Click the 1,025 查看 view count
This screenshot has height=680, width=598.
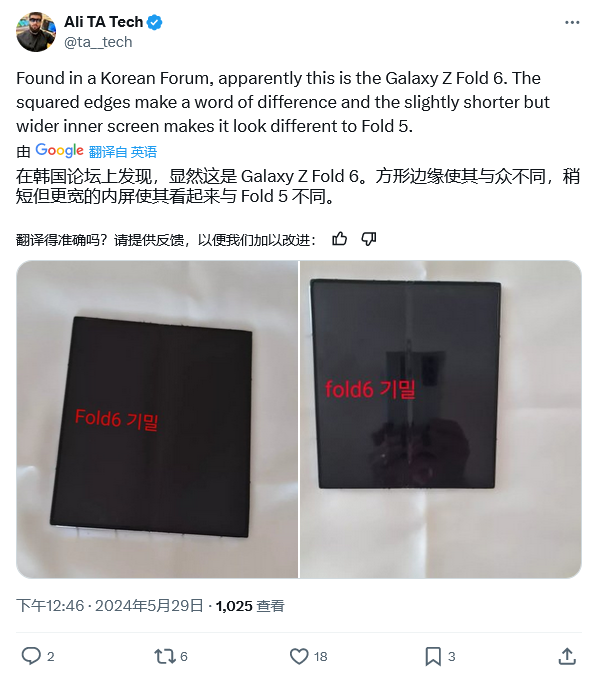click(250, 606)
